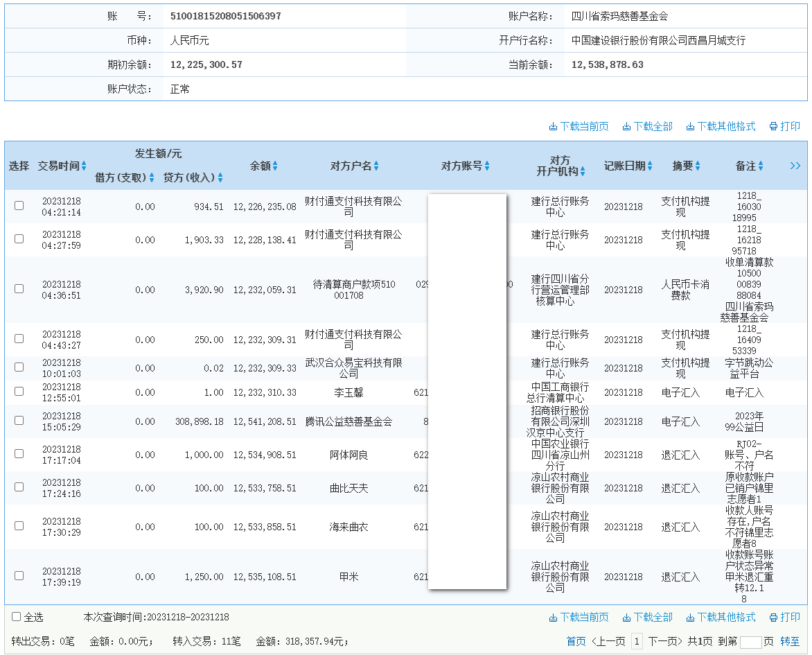Image resolution: width=812 pixels, height=655 pixels.
Task: Click bottom 下载当前页 download link
Action: [579, 617]
